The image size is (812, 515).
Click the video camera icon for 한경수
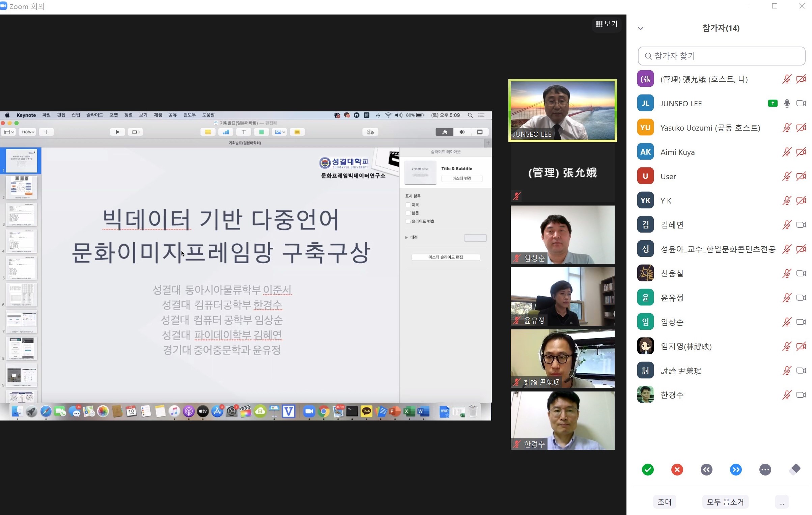(x=801, y=395)
